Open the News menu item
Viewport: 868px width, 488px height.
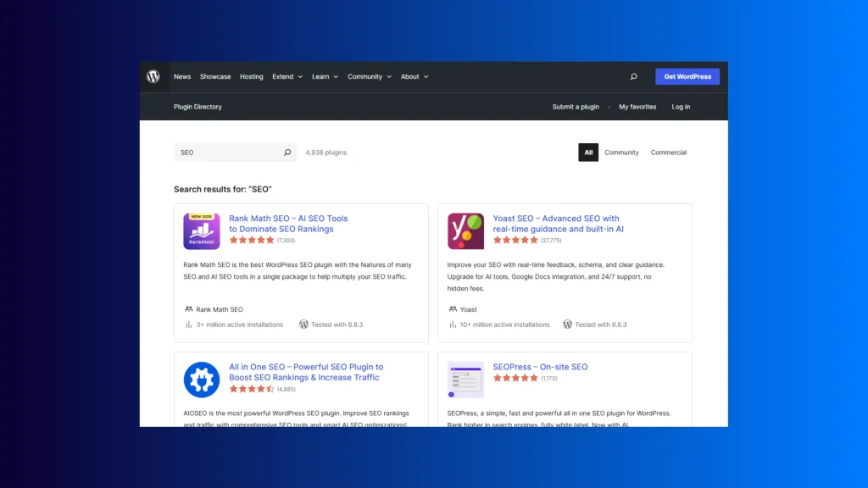(x=182, y=76)
